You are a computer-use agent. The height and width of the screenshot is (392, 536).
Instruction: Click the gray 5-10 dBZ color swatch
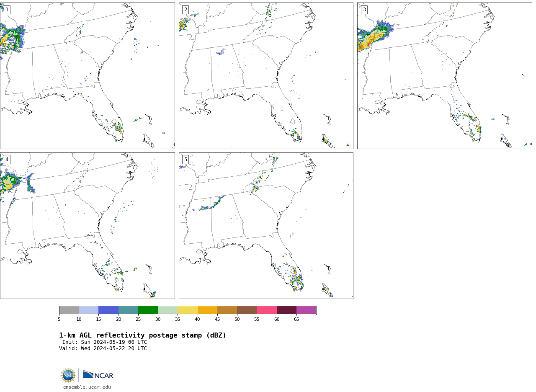pos(69,310)
